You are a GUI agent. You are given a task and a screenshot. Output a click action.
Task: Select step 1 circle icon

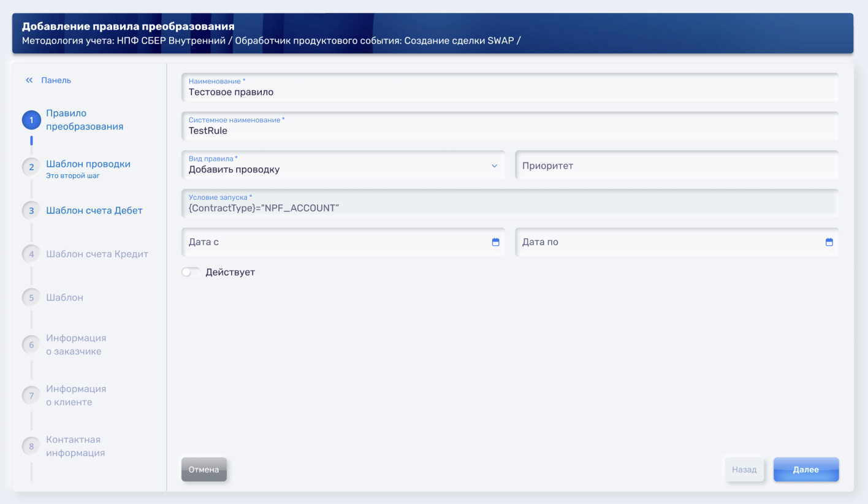pyautogui.click(x=31, y=120)
